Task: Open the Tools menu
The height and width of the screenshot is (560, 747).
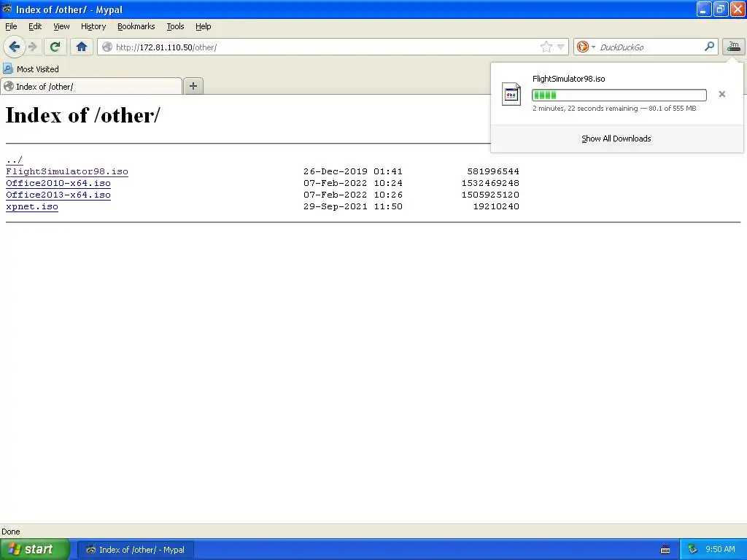Action: 175,26
